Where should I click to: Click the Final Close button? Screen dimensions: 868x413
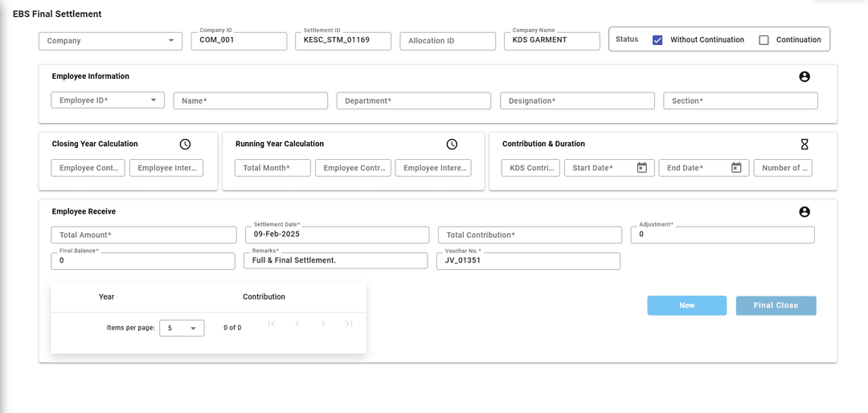(776, 305)
